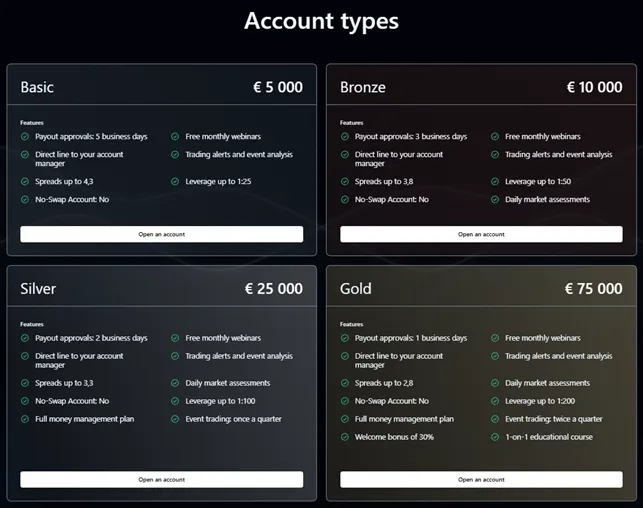Image resolution: width=643 pixels, height=508 pixels.
Task: Click the € 10 000 Bronze price
Action: [x=594, y=87]
